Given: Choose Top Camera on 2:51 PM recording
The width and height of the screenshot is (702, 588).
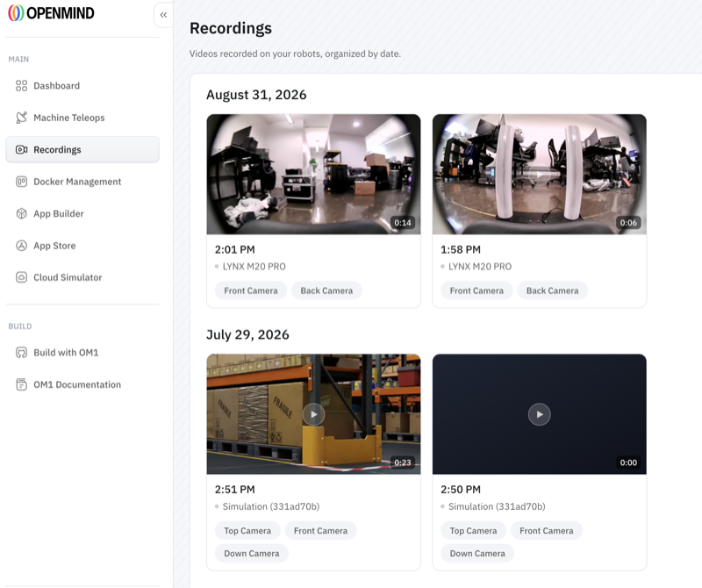Looking at the screenshot, I should (247, 531).
